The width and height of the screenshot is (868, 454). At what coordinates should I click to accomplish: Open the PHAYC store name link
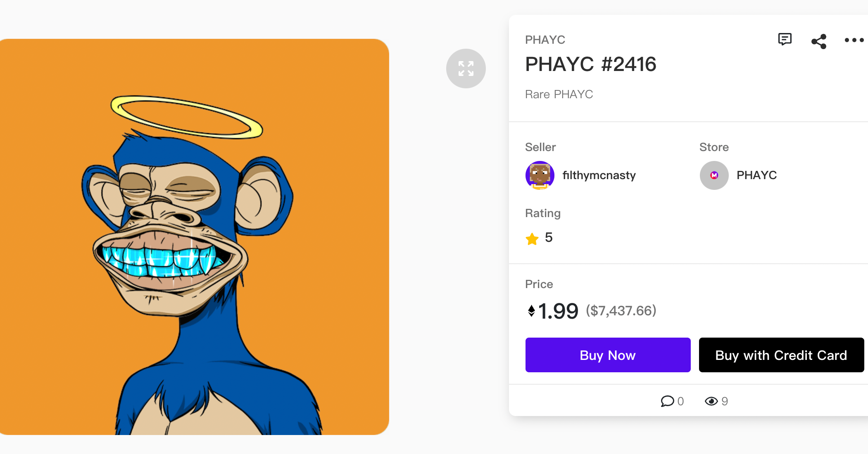[756, 175]
